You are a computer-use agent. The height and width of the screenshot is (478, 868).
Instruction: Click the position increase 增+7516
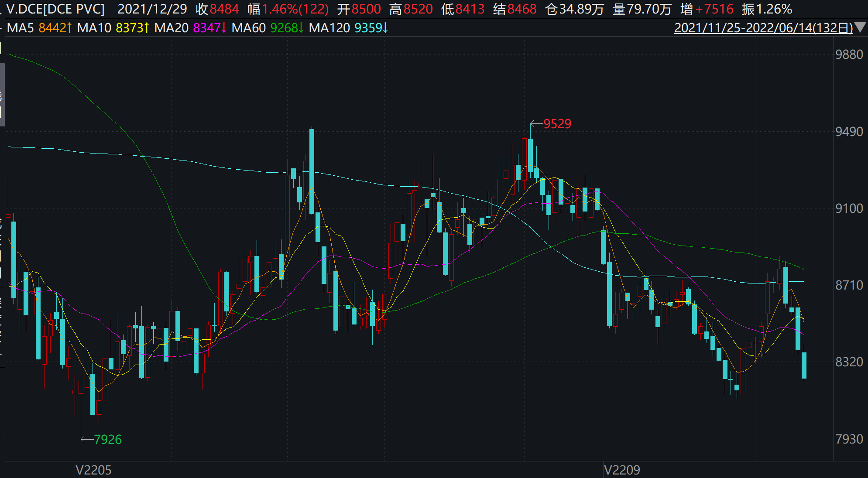point(707,9)
